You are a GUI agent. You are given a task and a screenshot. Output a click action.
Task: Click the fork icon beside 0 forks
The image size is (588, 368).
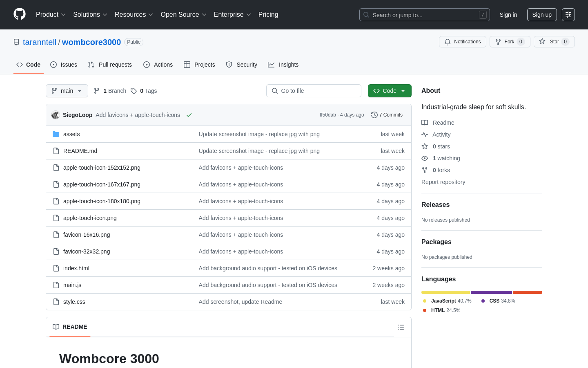(x=425, y=170)
